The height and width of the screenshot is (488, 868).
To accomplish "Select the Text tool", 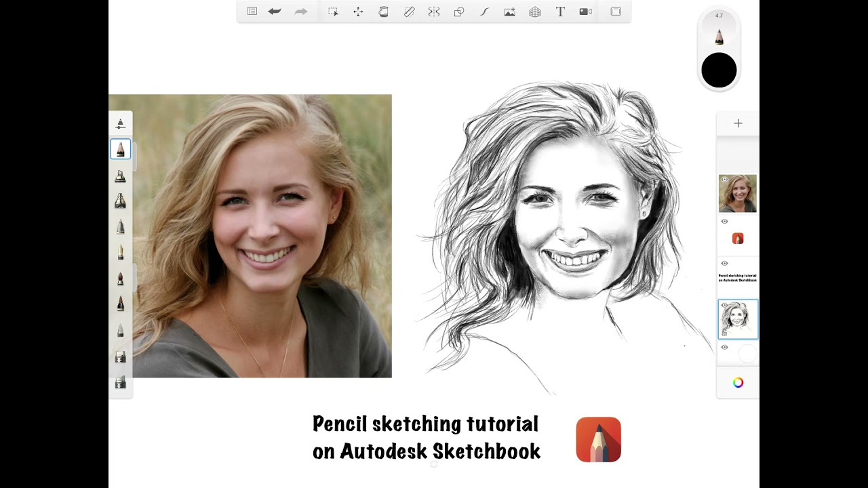I will tap(560, 12).
